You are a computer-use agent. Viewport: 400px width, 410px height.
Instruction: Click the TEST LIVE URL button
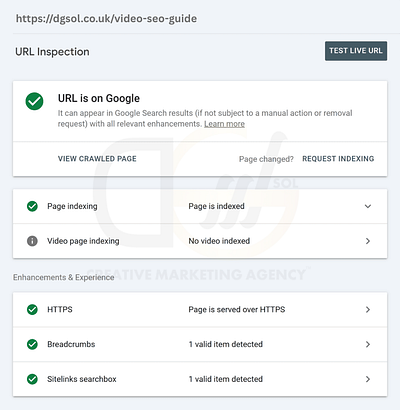point(356,51)
